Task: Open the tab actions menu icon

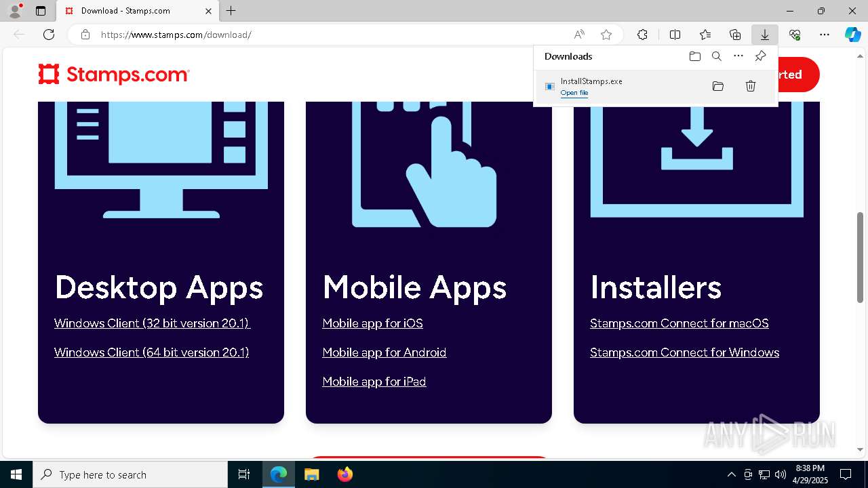Action: pyautogui.click(x=41, y=11)
